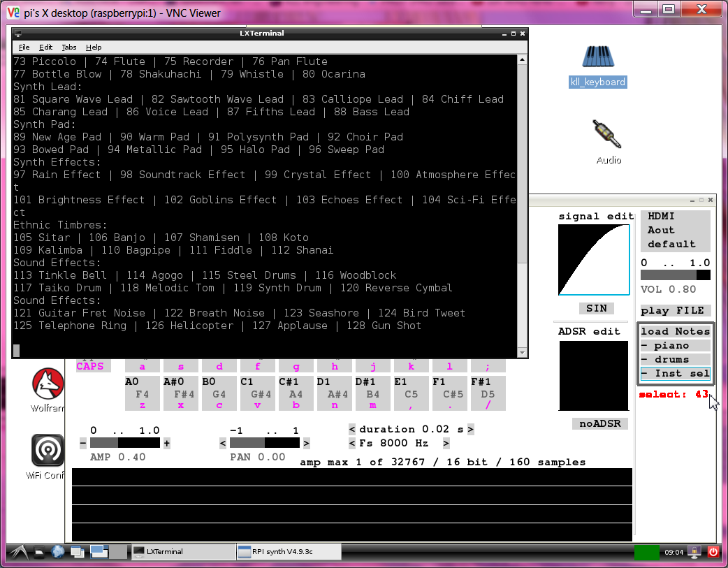Toggle the CAPS key in synth
Image resolution: width=728 pixels, height=568 pixels.
click(90, 366)
